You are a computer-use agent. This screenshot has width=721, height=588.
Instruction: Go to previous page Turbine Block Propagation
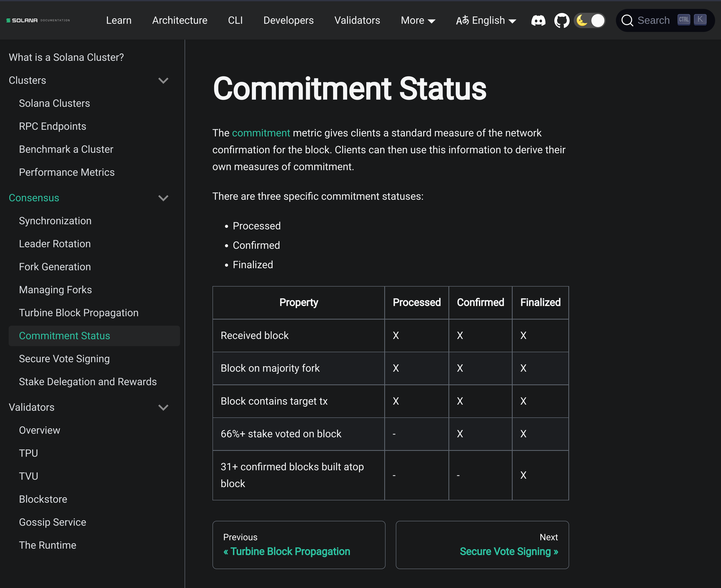coord(287,551)
